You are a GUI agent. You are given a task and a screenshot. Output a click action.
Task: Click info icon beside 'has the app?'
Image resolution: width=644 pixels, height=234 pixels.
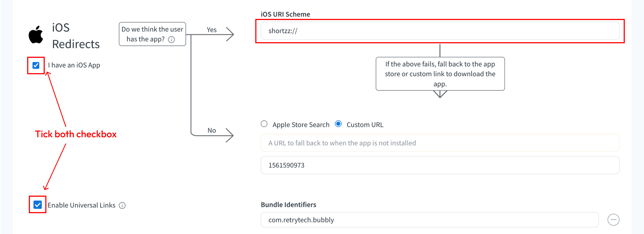[x=171, y=40]
